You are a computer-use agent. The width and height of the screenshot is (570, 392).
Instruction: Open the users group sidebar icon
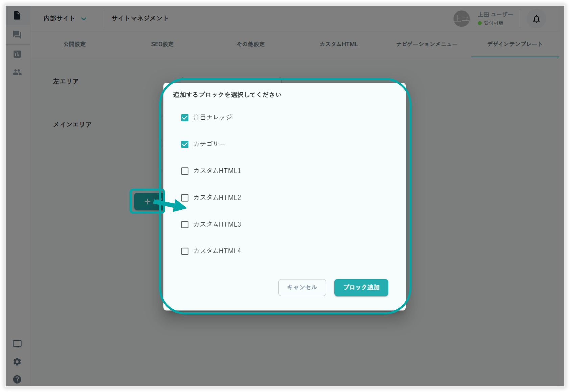pyautogui.click(x=17, y=72)
